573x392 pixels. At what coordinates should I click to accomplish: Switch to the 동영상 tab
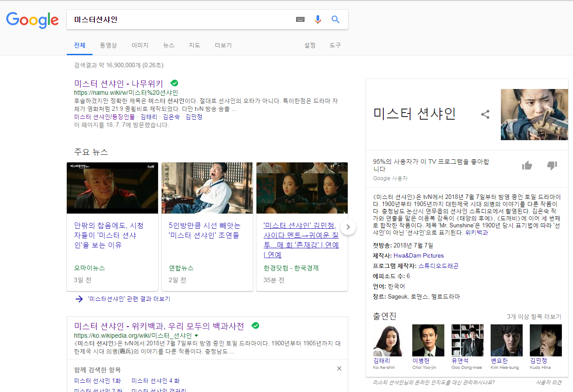(108, 45)
